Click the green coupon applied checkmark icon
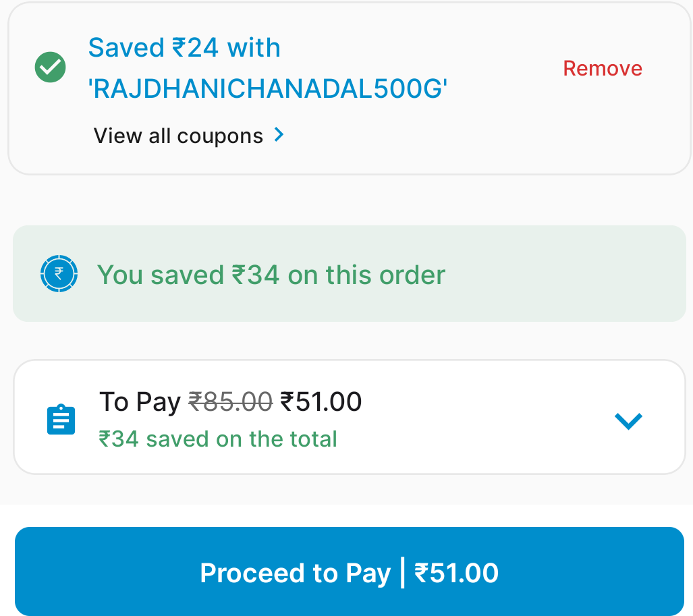 50,67
